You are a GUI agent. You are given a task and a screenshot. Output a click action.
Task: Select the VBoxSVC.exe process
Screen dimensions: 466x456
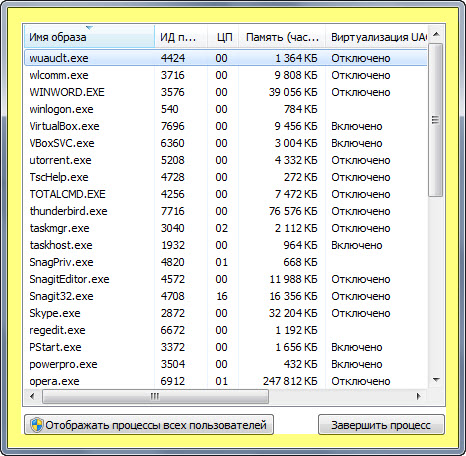(x=226, y=143)
